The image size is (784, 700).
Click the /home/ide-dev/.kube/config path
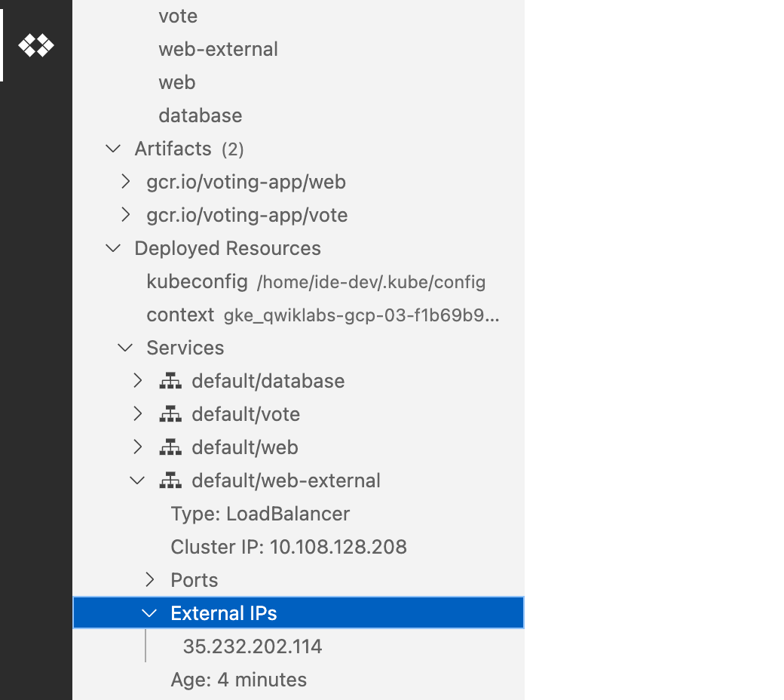click(x=372, y=282)
